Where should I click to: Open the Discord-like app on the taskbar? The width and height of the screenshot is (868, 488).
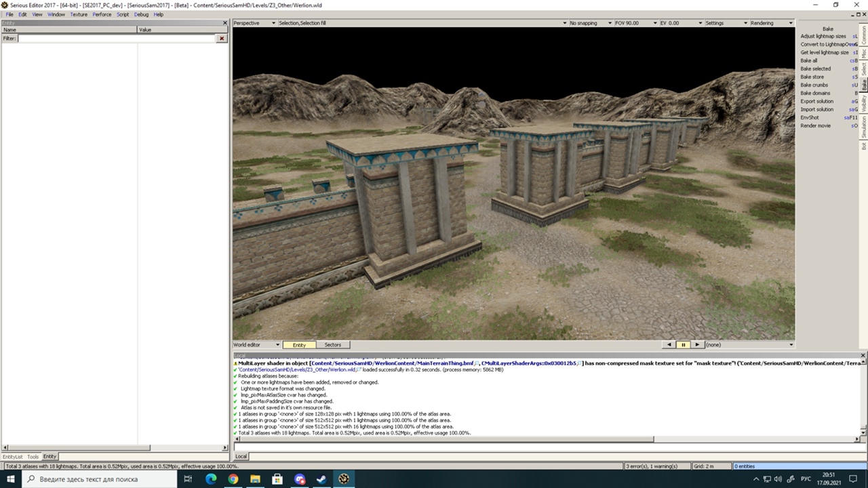coord(300,479)
